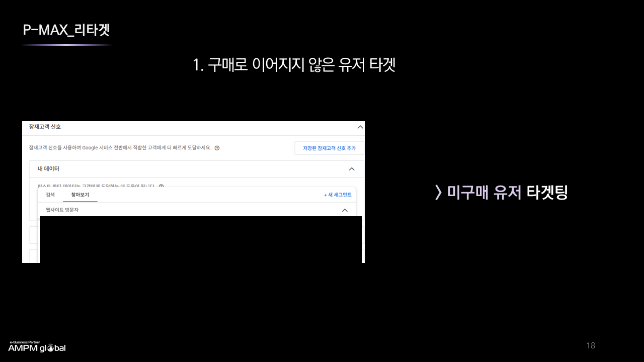
Task: Click the + 새 세그먼트 link
Action: (338, 195)
